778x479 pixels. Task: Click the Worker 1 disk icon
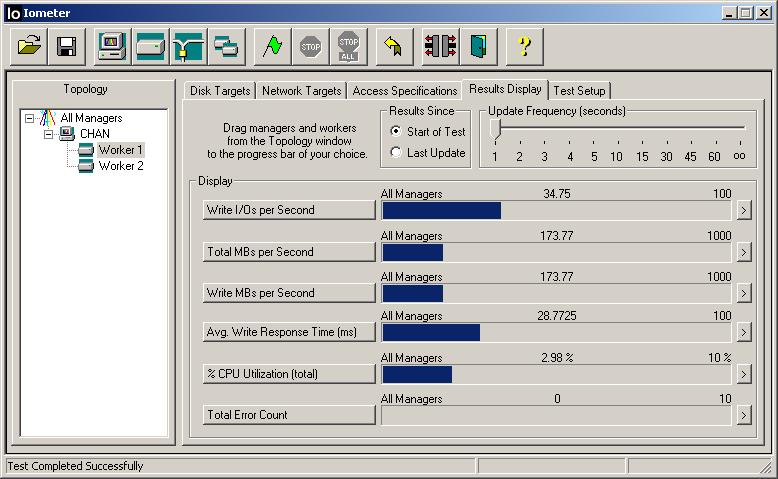tap(86, 149)
